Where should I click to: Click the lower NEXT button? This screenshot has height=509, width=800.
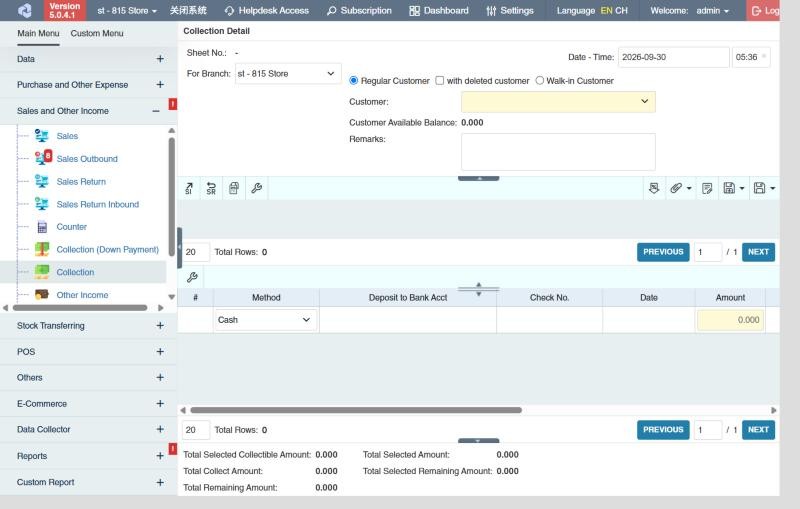pyautogui.click(x=758, y=430)
